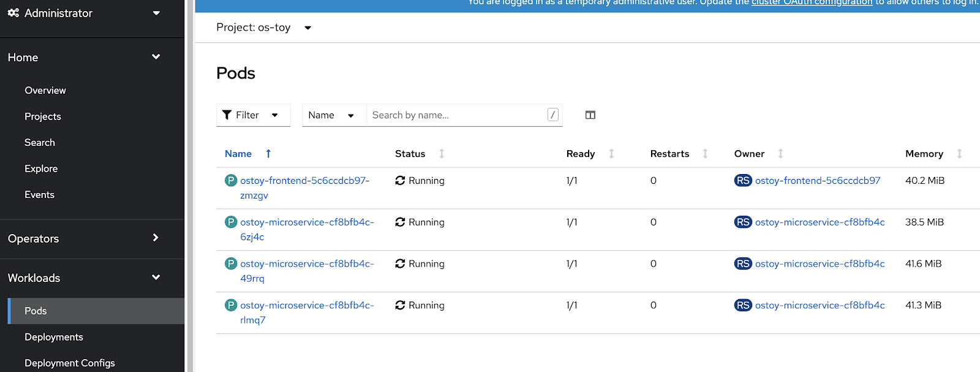Click the Search by name input field
Screen dimensions: 980x372
tap(456, 115)
